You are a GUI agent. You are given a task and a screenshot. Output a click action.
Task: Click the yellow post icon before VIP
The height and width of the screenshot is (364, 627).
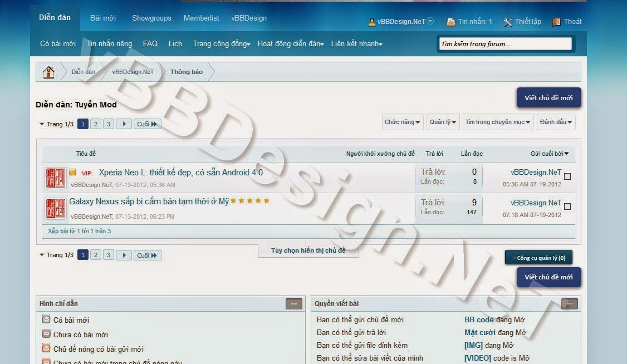(72, 172)
